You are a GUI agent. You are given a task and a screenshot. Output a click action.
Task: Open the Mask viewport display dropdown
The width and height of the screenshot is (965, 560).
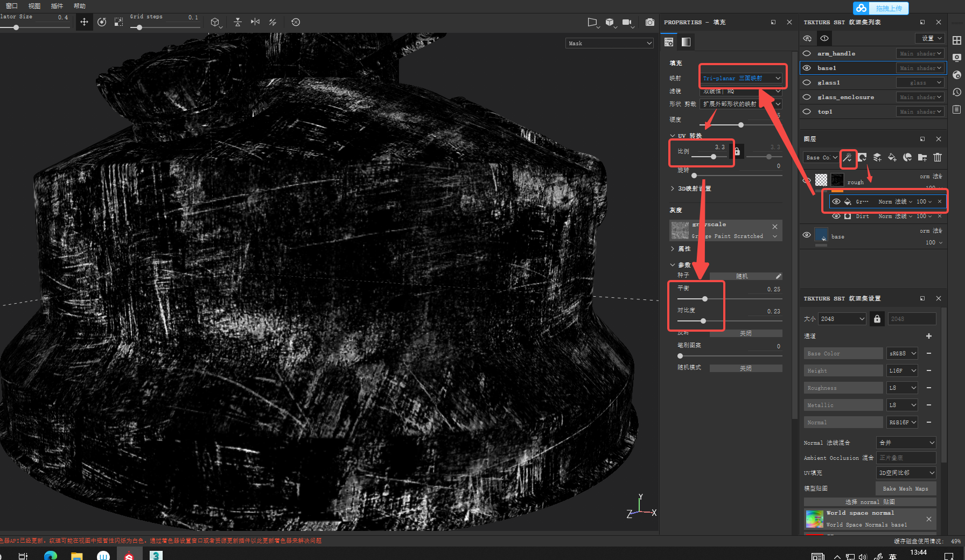[x=610, y=43]
